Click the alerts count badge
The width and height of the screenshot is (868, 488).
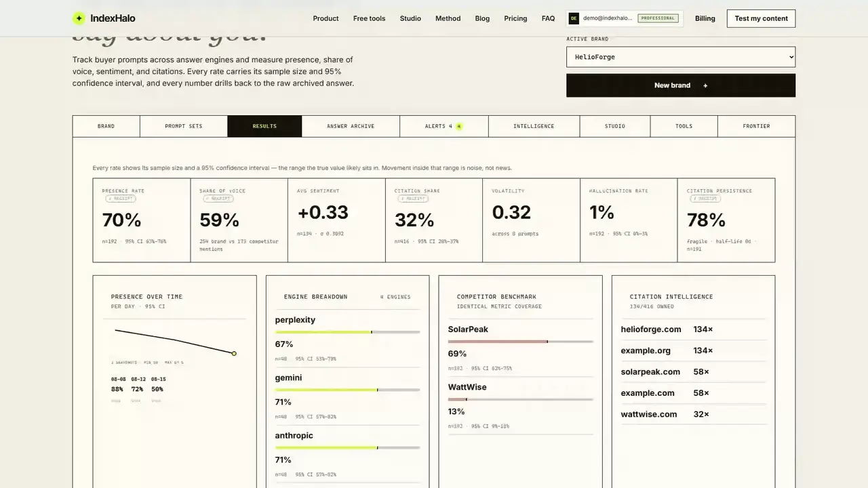[459, 126]
